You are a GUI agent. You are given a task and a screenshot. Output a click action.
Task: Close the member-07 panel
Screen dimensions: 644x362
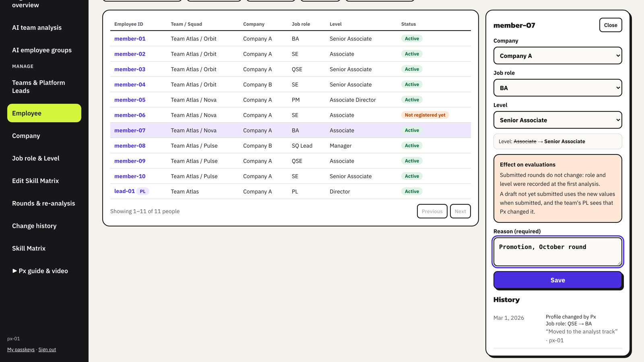(610, 25)
